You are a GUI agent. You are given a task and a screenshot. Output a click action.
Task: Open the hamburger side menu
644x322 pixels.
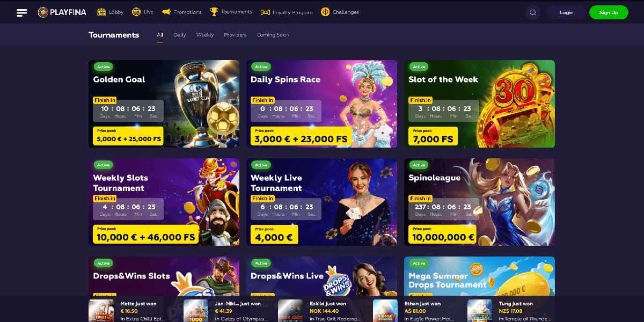21,12
